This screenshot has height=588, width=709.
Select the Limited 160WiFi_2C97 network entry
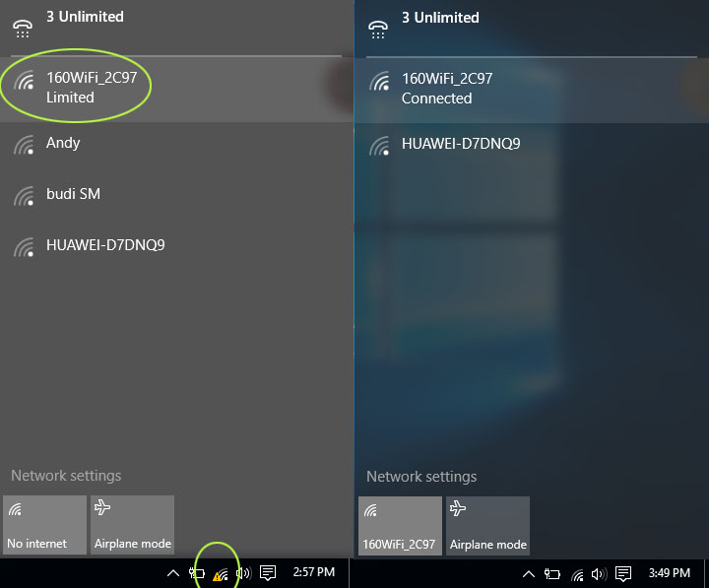[176, 88]
